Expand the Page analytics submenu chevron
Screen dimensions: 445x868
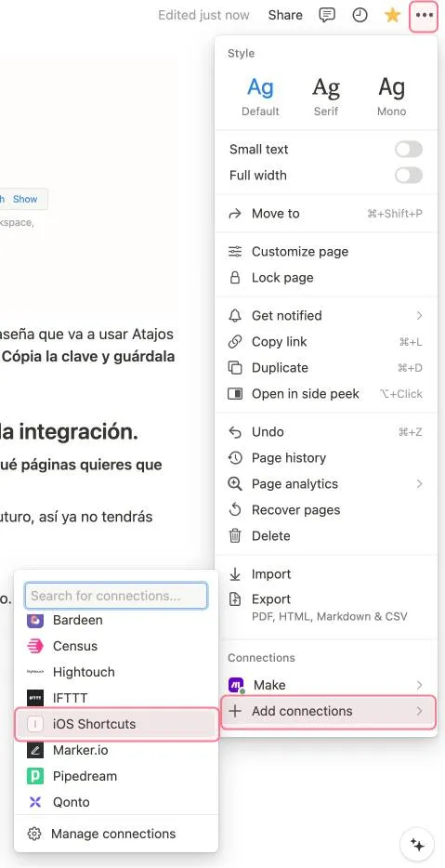[420, 484]
